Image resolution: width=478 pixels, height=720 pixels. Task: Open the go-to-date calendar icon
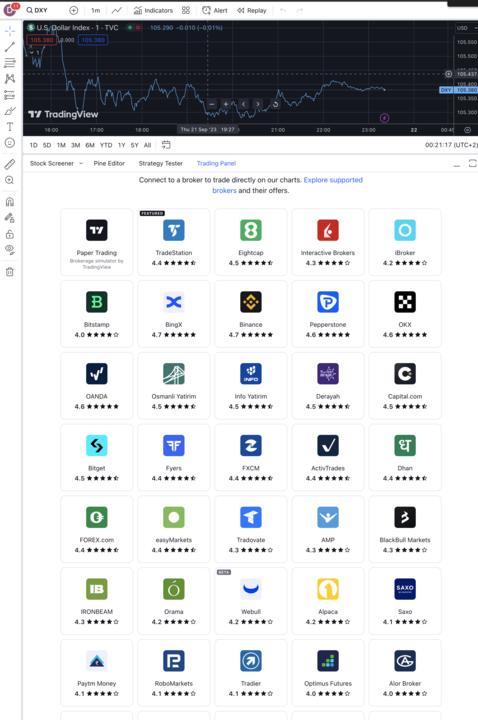click(166, 145)
